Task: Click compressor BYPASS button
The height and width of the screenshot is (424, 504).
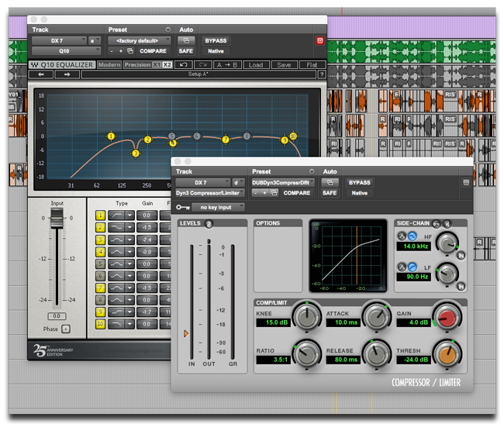Action: (360, 183)
